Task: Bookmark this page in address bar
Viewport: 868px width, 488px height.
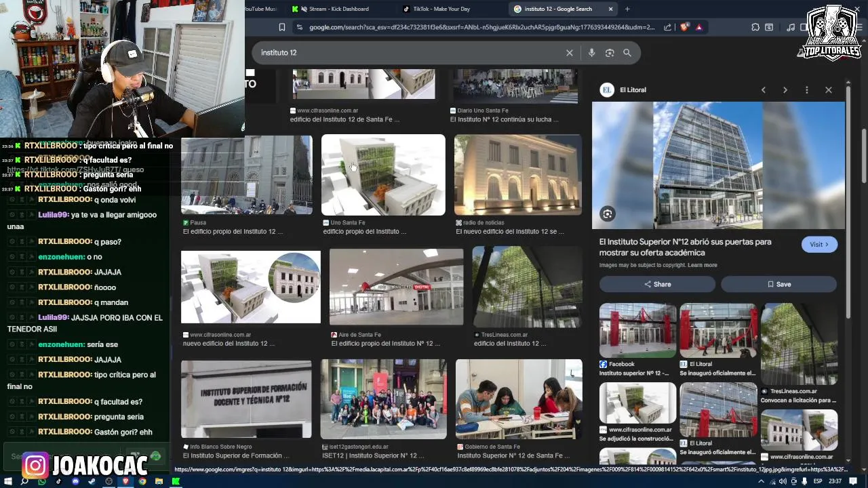Action: [x=282, y=27]
